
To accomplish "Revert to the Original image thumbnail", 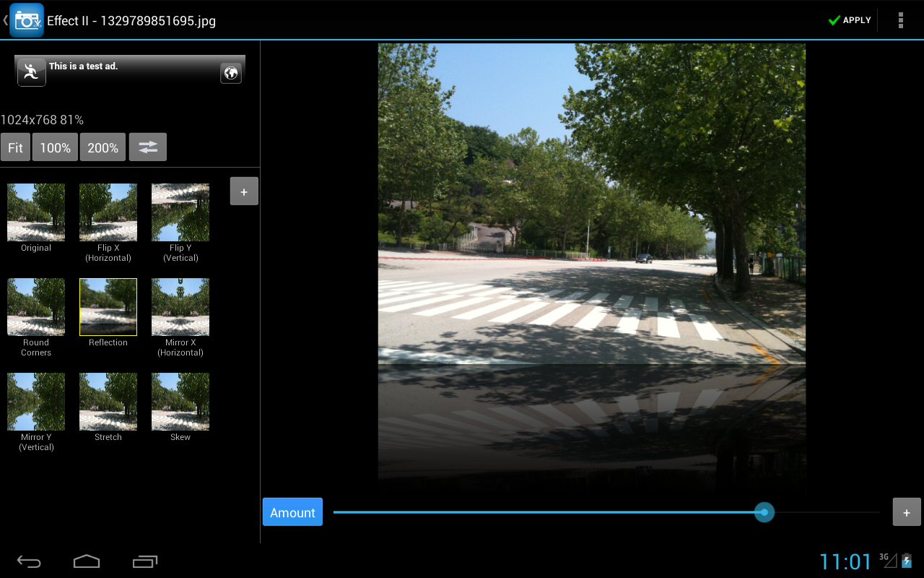I will (35, 212).
